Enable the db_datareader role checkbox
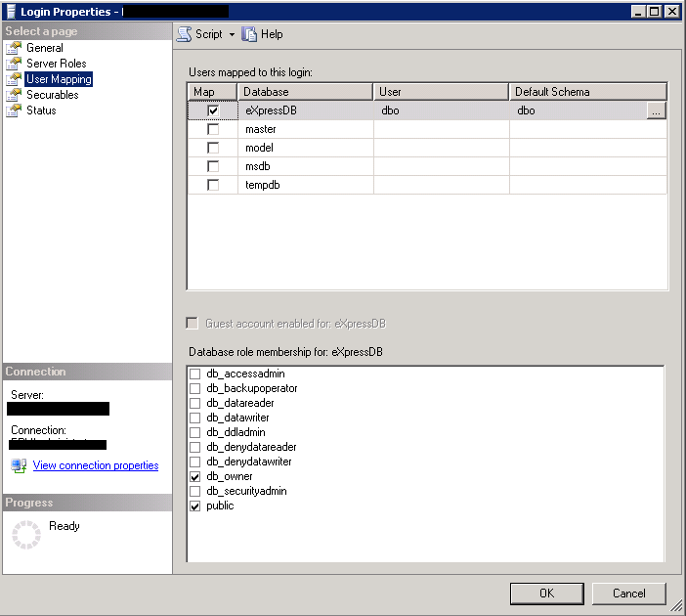Image resolution: width=686 pixels, height=616 pixels. (195, 403)
